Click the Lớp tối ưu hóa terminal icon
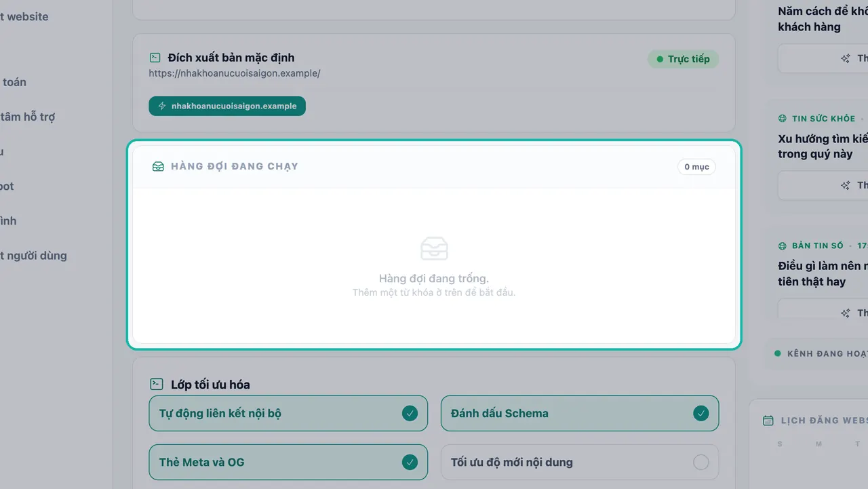Screen dimensions: 868x489 pos(157,384)
